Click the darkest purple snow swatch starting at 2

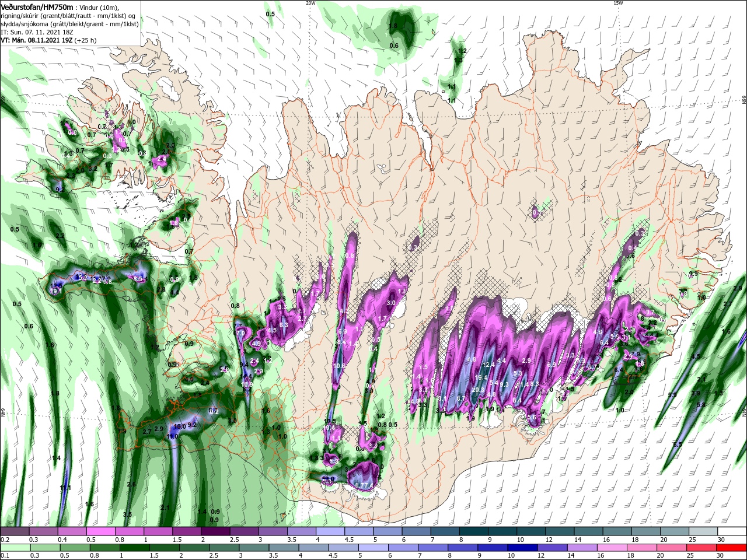click(x=215, y=531)
